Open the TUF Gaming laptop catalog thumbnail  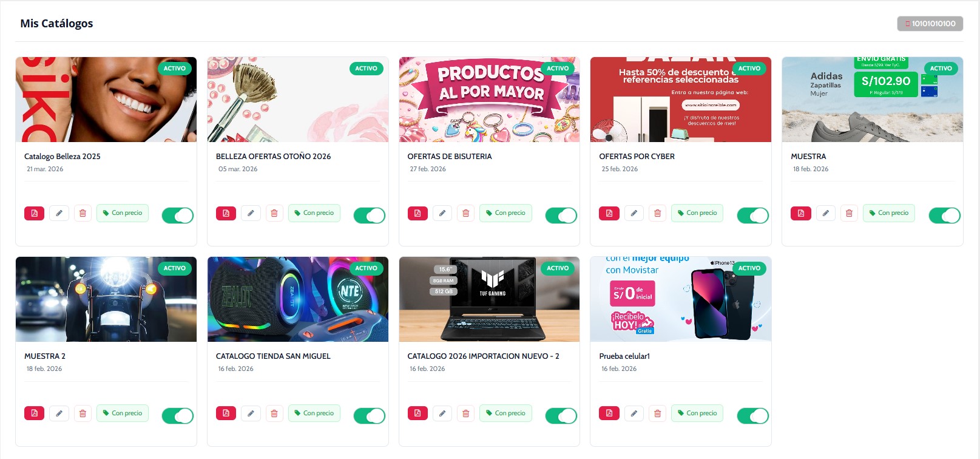point(489,299)
